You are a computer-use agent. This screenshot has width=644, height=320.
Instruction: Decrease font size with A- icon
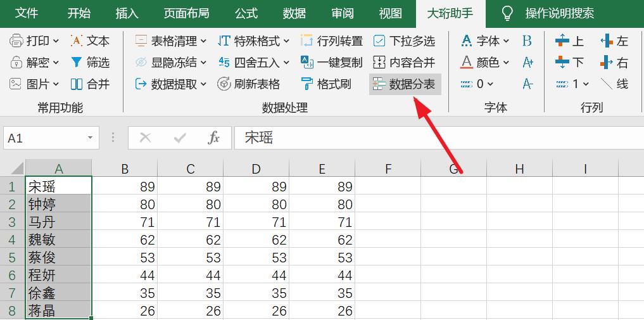point(527,84)
